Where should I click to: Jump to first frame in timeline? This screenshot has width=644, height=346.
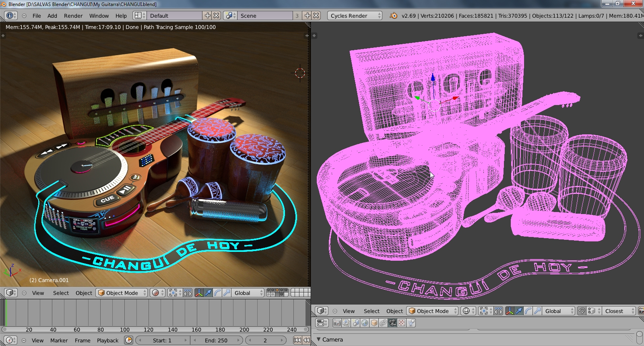point(297,340)
